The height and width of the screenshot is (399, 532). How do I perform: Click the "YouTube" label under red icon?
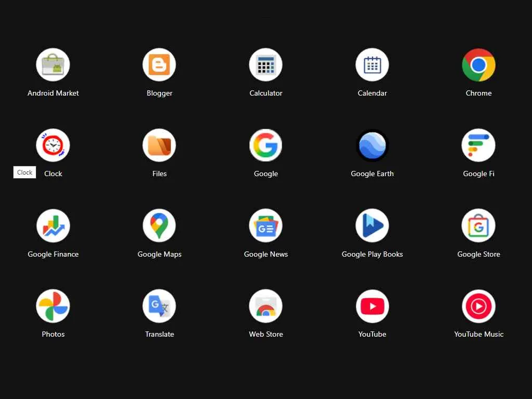pyautogui.click(x=372, y=334)
